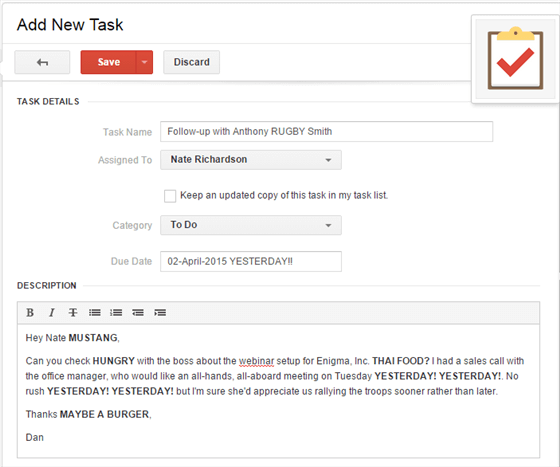Viewport: 560px width, 467px height.
Task: Click the signature Dan in description
Action: 35,437
